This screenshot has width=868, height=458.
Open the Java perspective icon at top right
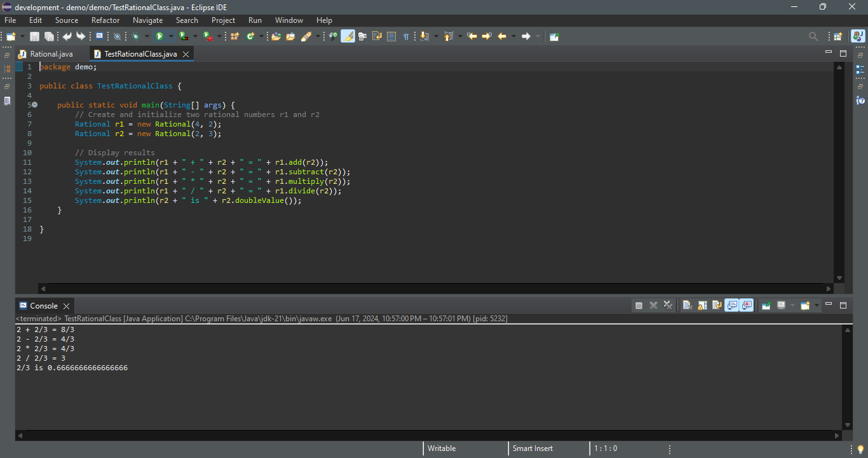pos(858,36)
